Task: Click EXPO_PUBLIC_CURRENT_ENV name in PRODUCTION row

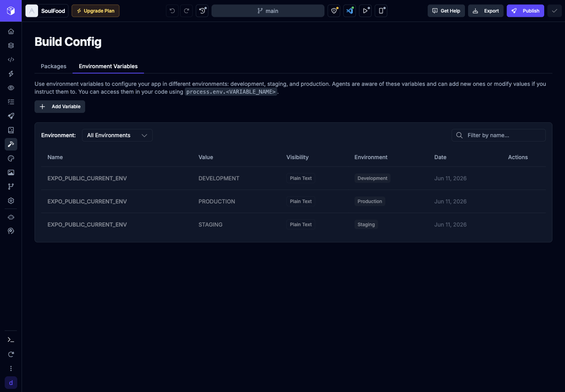Action: pyautogui.click(x=87, y=201)
